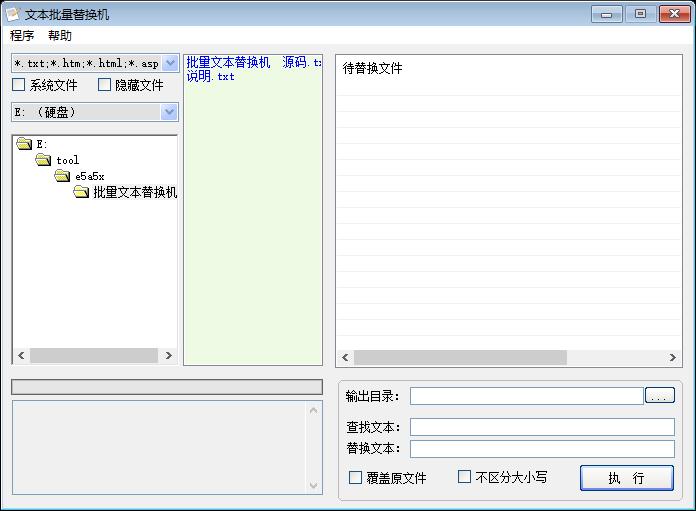Close the 文本批量替换机 window
This screenshot has height=511, width=696.
[674, 14]
